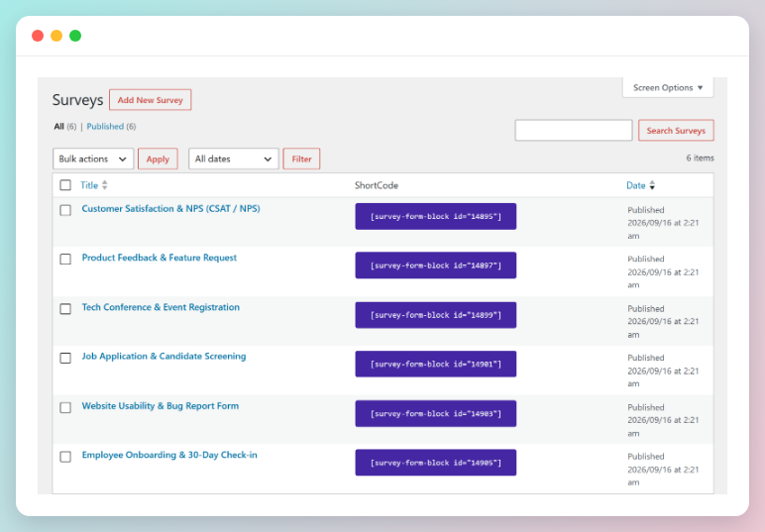Show All surveys filter
765x532 pixels.
point(59,127)
